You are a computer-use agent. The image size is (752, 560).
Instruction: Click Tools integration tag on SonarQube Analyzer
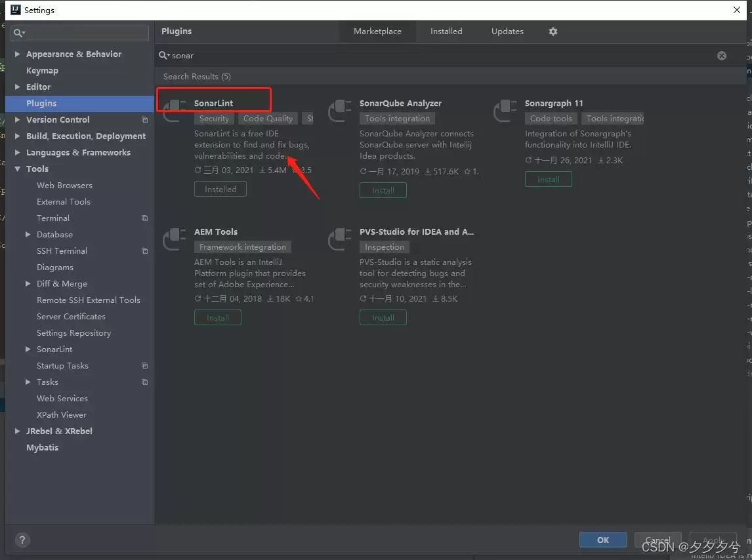(397, 119)
